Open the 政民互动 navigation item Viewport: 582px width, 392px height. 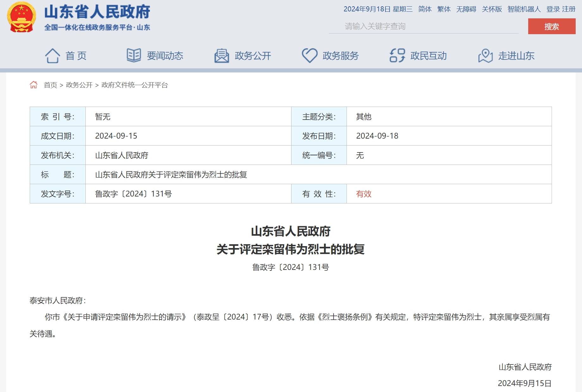point(429,56)
